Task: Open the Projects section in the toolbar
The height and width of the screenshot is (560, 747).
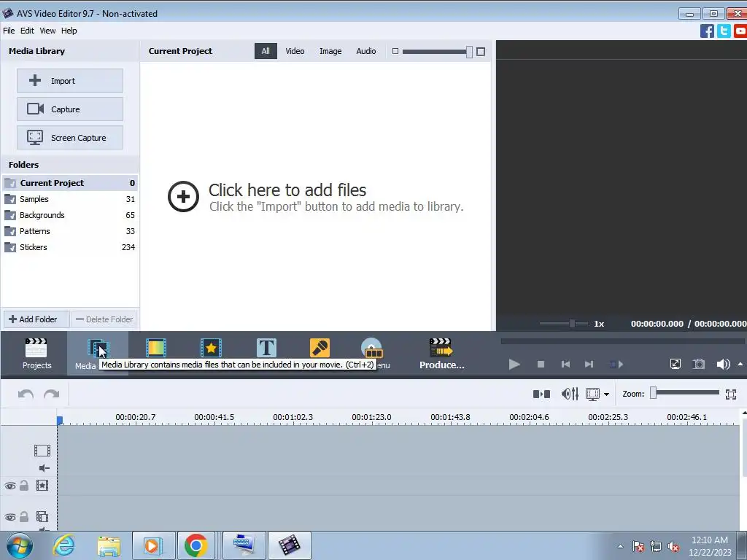Action: pyautogui.click(x=36, y=354)
